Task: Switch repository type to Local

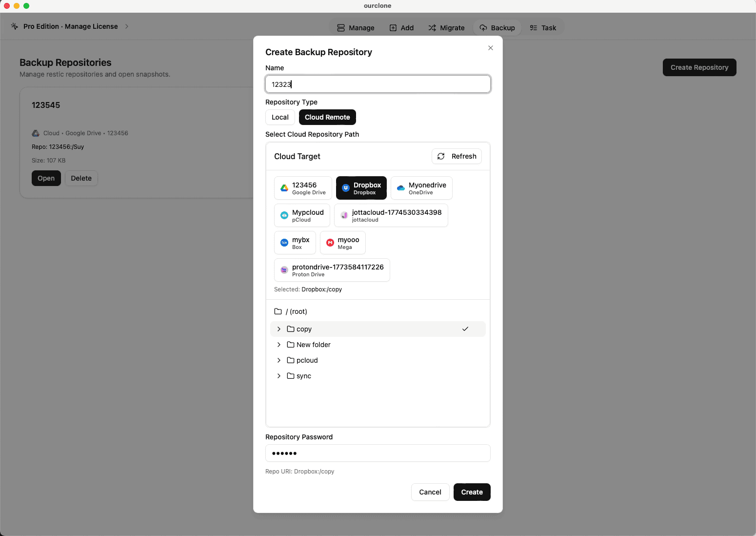Action: pos(280,117)
